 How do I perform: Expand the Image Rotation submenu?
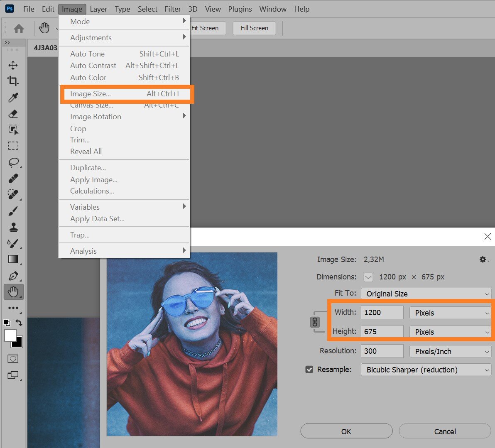point(124,117)
